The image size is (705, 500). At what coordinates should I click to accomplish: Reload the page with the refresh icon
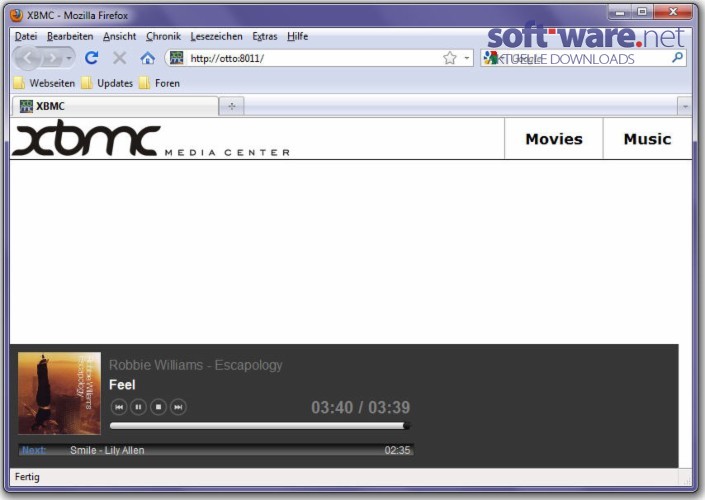click(92, 58)
